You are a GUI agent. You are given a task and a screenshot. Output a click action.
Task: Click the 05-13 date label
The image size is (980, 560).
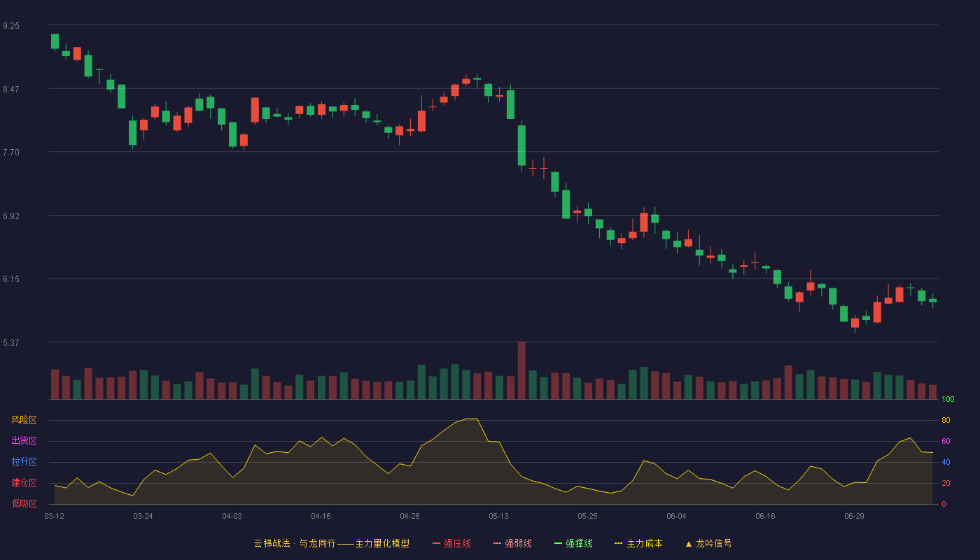point(498,516)
